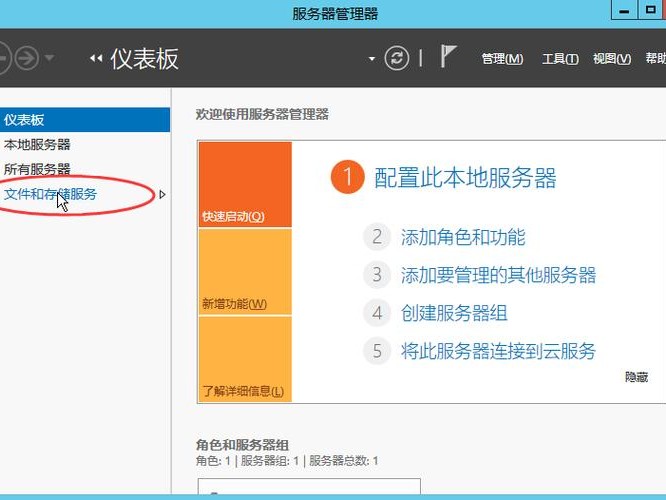The height and width of the screenshot is (500, 666).
Task: Expand the 文件和存储服务 arrow
Action: point(162,195)
